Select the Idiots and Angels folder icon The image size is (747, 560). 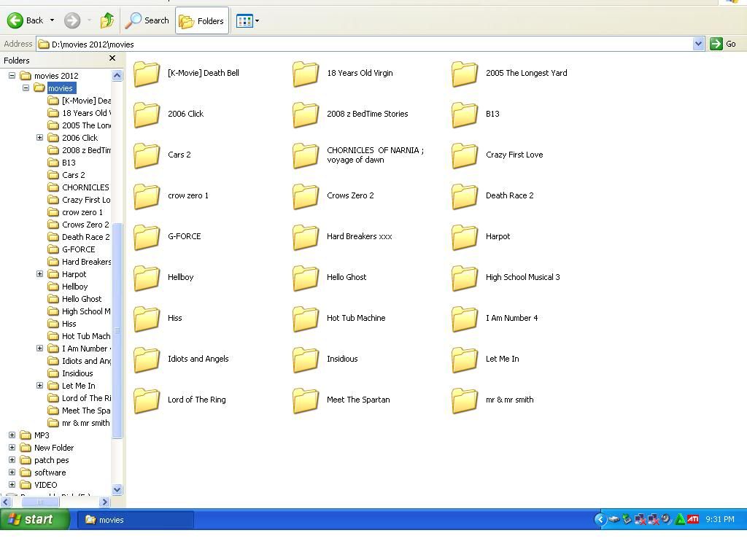click(x=147, y=360)
